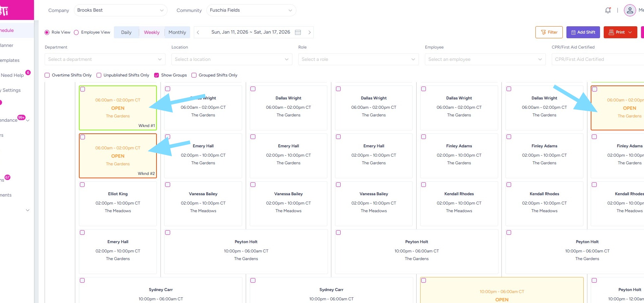Image resolution: width=644 pixels, height=303 pixels.
Task: Click the Filter button
Action: [x=549, y=32]
